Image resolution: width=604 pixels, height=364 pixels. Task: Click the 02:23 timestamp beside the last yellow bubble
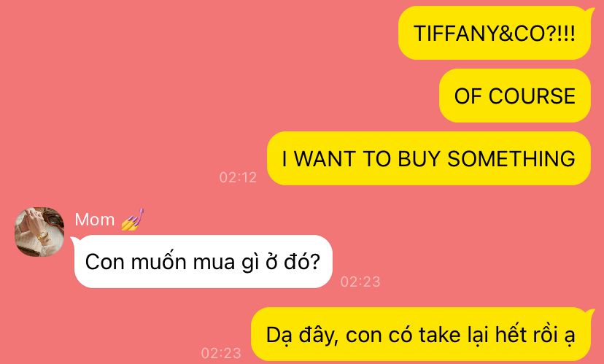tap(221, 353)
